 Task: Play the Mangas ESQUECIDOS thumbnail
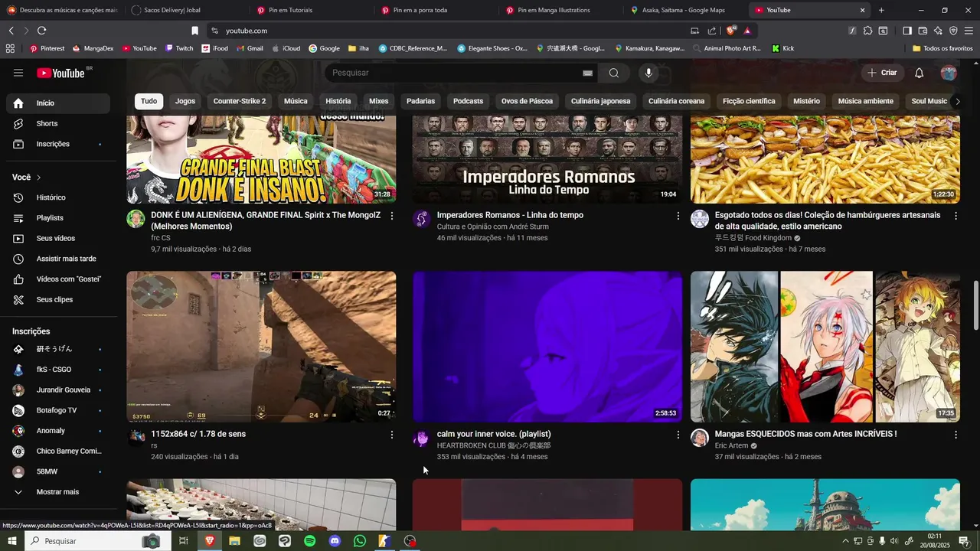pyautogui.click(x=825, y=347)
